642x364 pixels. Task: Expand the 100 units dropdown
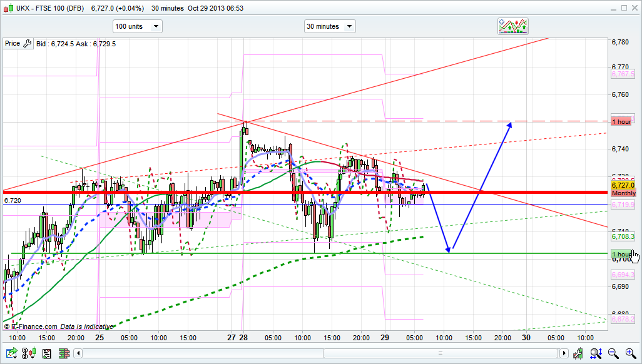coord(137,26)
